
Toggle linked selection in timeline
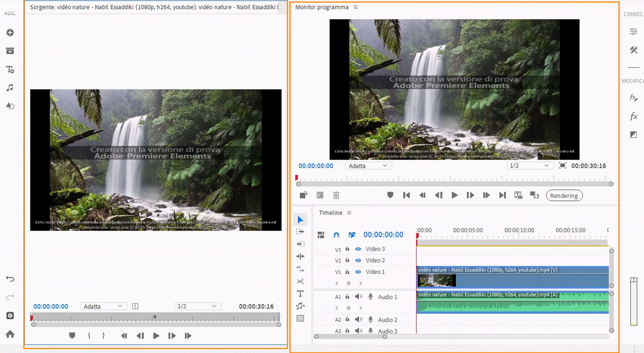(x=352, y=235)
